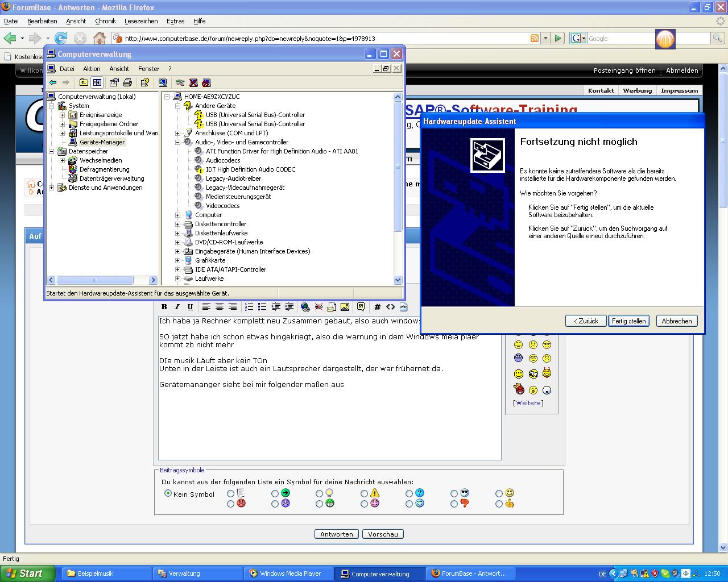Click the scan for hardware changes icon

pos(163,82)
